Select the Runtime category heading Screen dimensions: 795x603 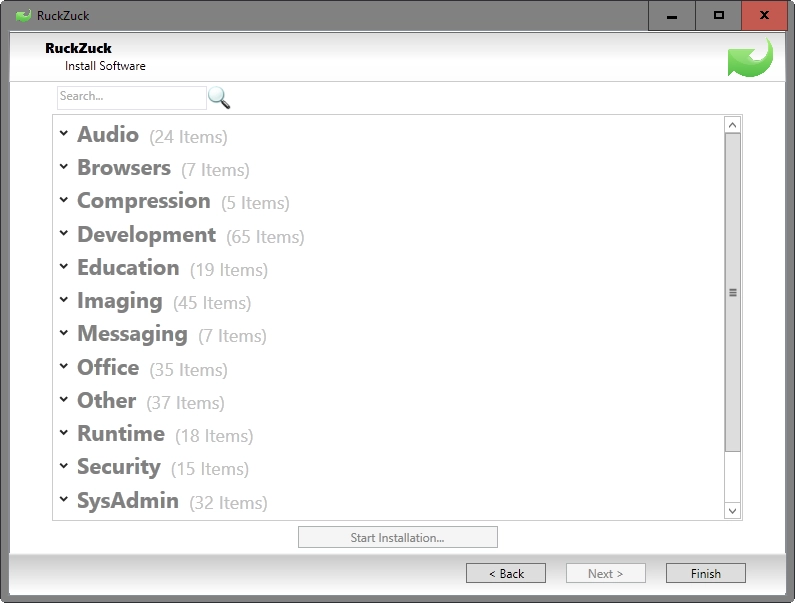[x=121, y=434]
